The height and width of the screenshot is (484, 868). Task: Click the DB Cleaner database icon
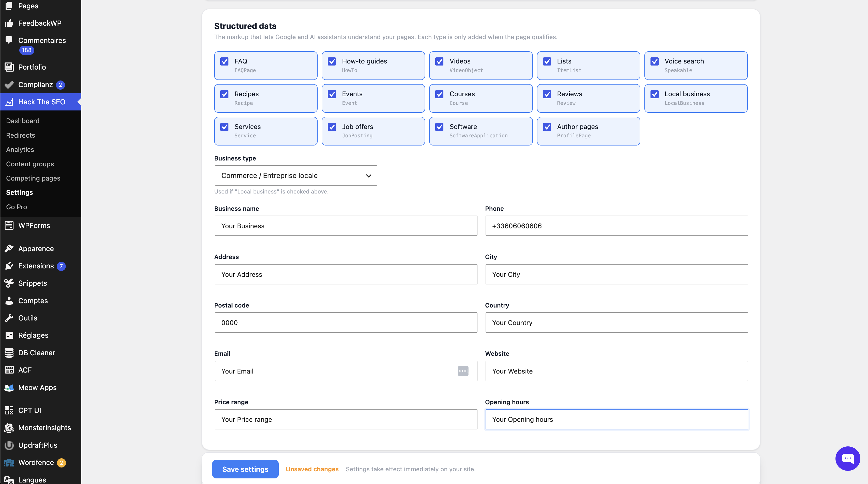(9, 353)
